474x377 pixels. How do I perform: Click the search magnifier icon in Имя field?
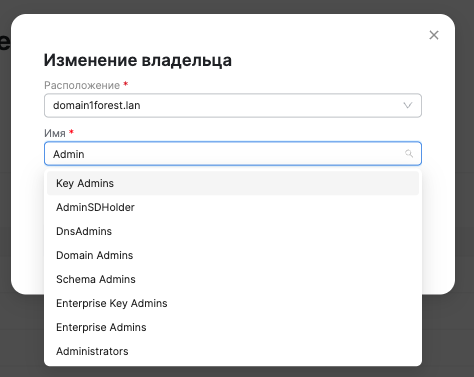coord(409,153)
